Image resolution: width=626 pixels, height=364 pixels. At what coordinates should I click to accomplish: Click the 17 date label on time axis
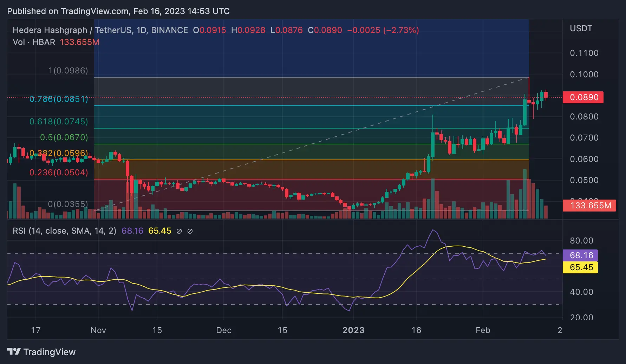point(36,330)
